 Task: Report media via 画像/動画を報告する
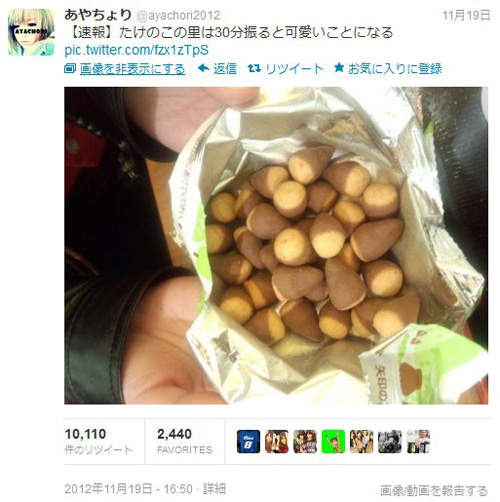[434, 491]
